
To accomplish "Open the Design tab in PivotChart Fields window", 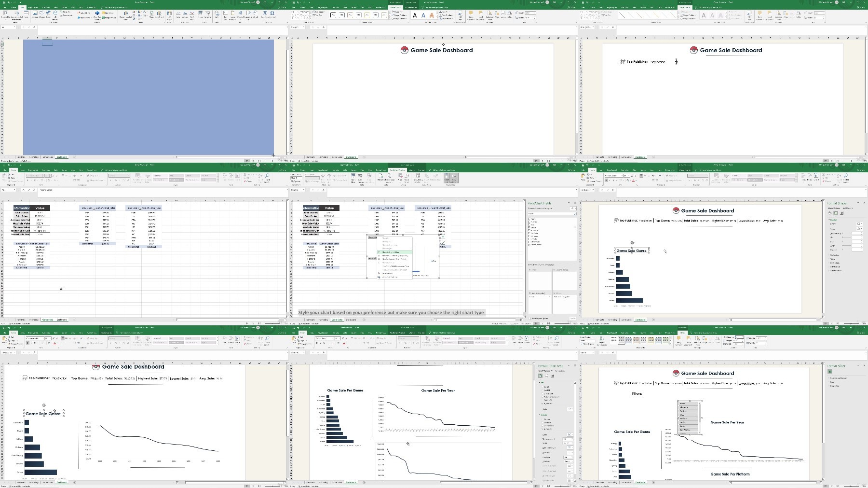I will click(411, 170).
